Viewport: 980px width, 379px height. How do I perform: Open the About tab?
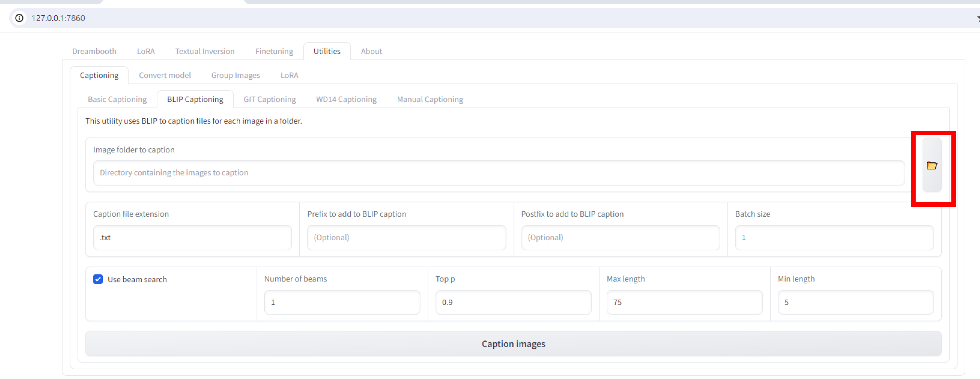click(x=371, y=51)
